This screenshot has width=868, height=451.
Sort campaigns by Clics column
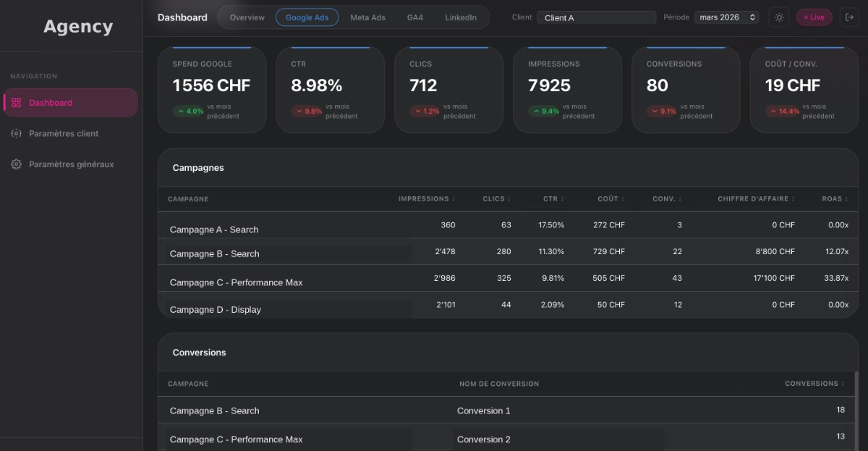coord(497,199)
